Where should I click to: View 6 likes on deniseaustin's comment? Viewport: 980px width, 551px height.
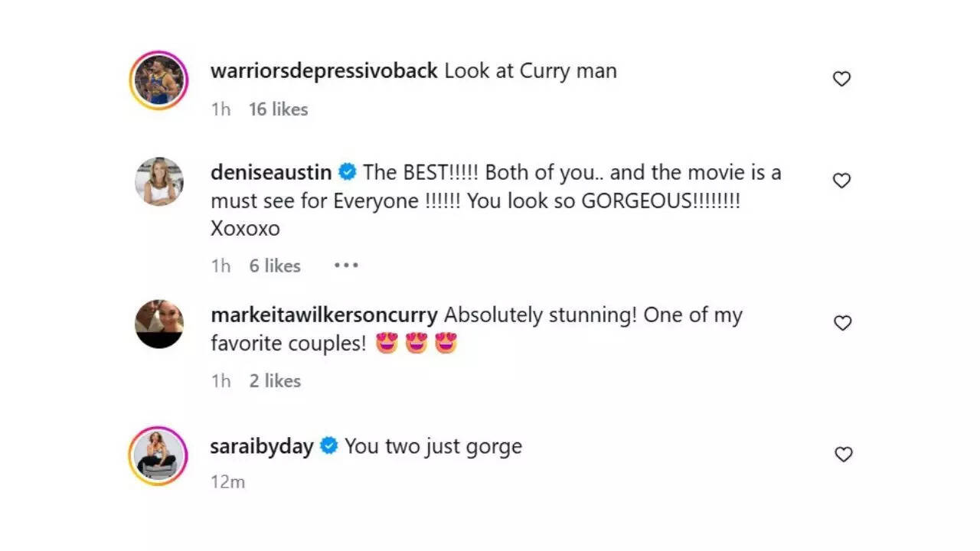click(274, 266)
